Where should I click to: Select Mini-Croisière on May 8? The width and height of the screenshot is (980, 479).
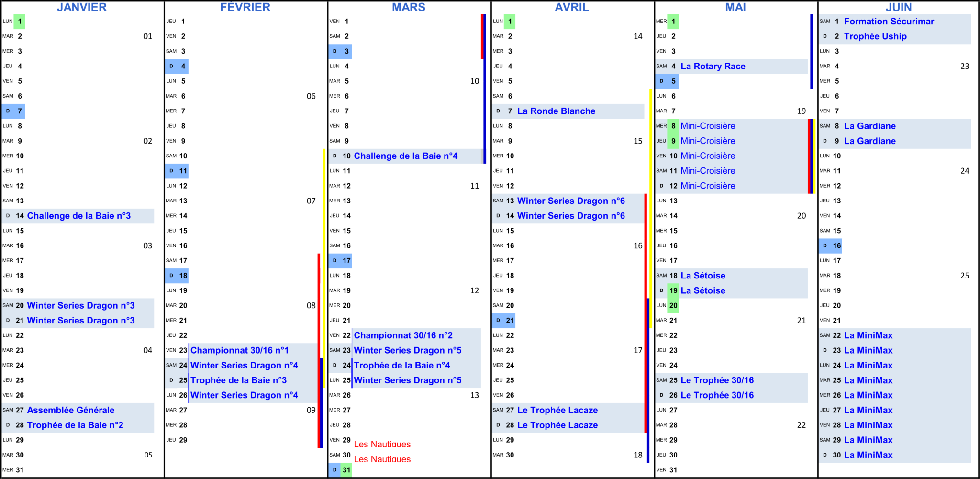[x=708, y=126]
